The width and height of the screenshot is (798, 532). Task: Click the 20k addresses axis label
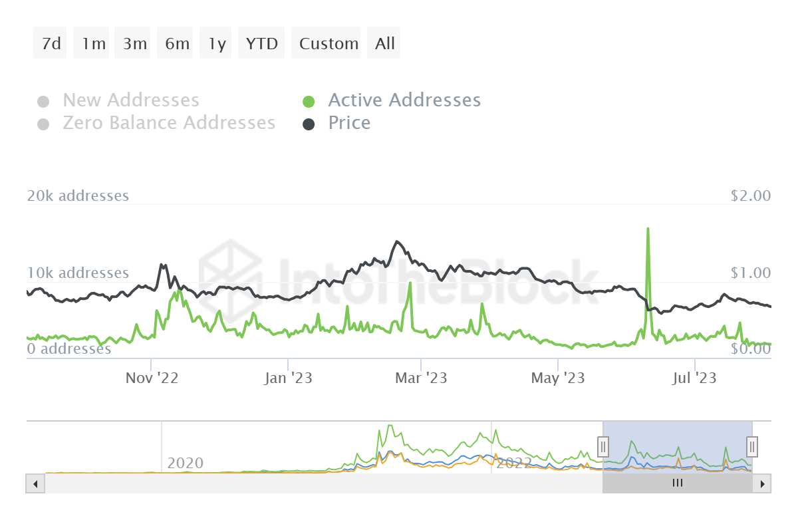tap(78, 196)
